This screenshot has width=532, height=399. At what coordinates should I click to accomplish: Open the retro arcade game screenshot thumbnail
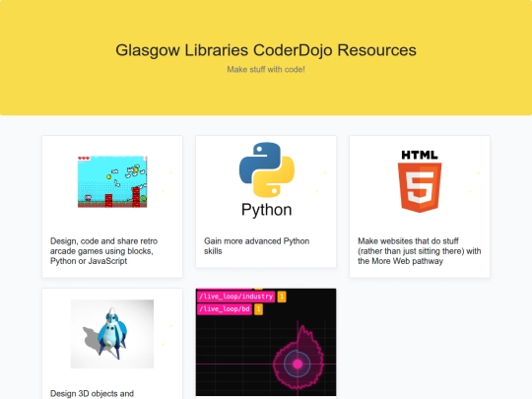tap(112, 181)
